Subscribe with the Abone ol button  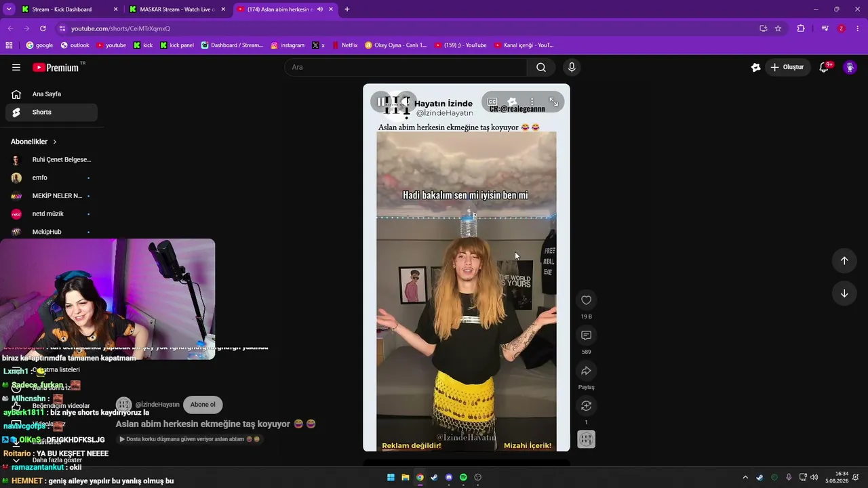point(203,405)
